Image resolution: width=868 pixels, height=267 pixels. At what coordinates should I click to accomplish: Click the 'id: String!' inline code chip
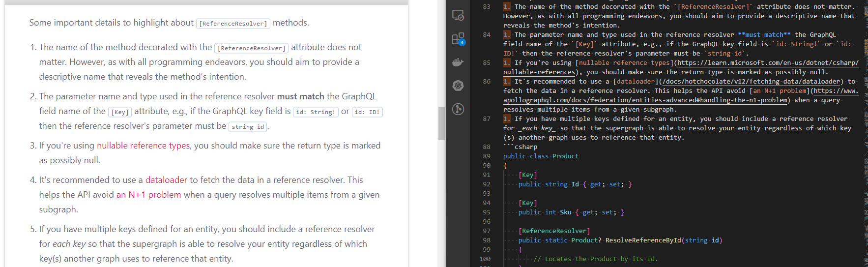tap(316, 112)
